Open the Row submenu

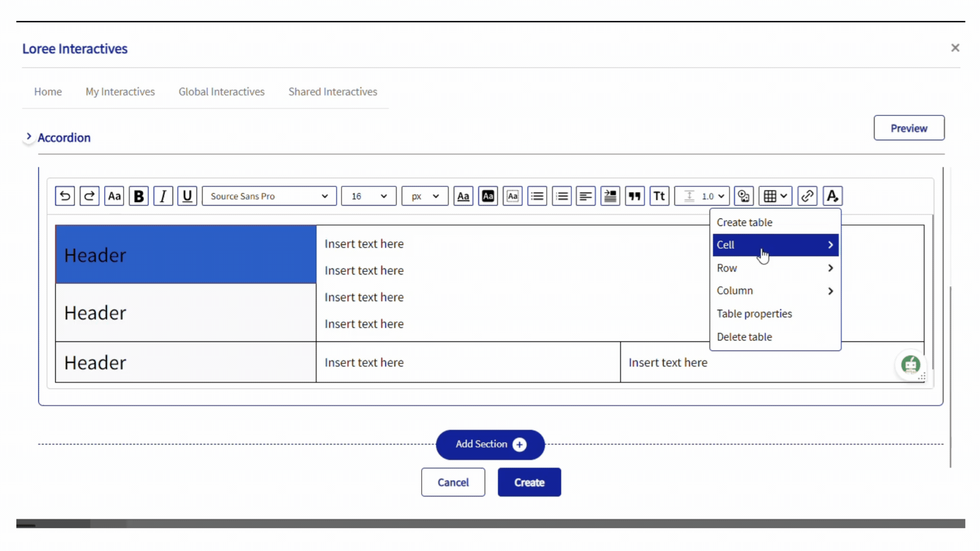[x=775, y=268]
